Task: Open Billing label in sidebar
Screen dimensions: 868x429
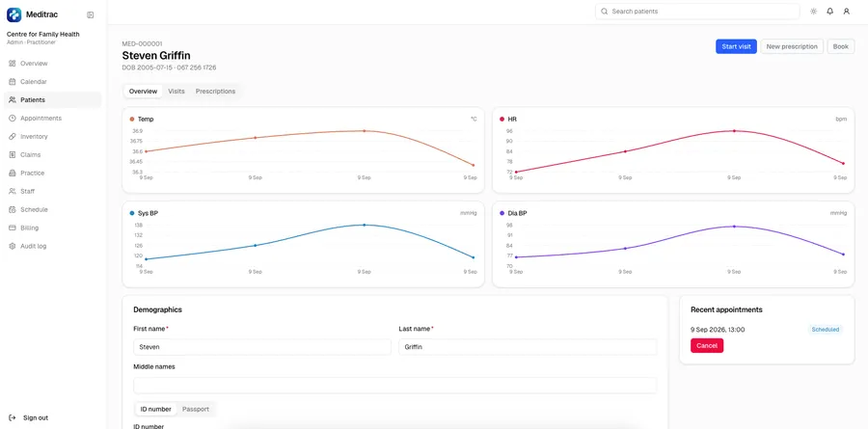Action: [29, 228]
